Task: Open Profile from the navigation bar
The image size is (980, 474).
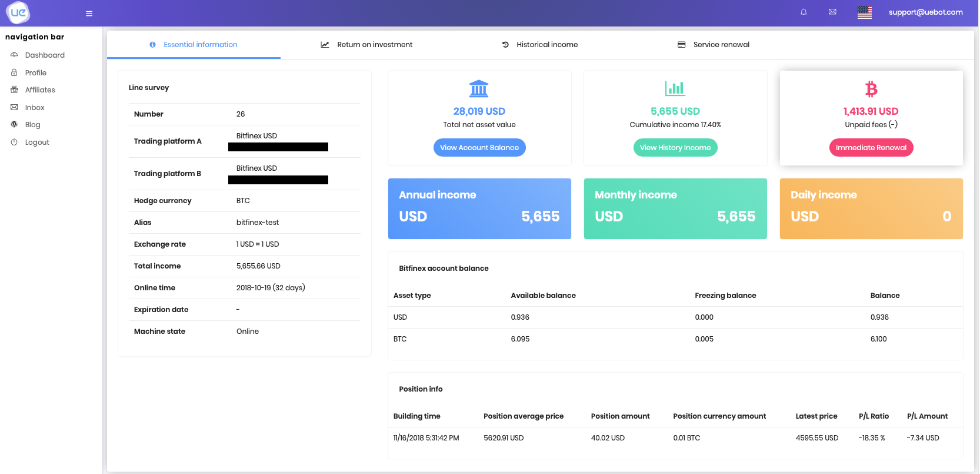Action: pos(36,72)
